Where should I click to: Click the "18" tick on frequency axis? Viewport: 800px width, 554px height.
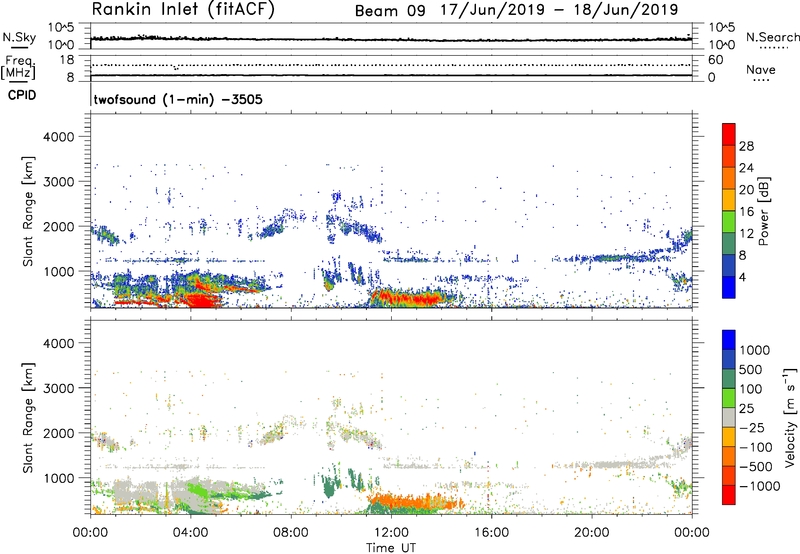66,60
